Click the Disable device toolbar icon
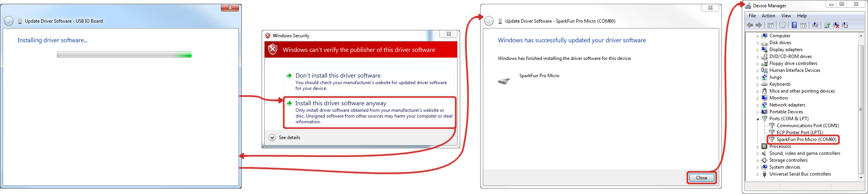This screenshot has width=868, height=194. click(845, 25)
